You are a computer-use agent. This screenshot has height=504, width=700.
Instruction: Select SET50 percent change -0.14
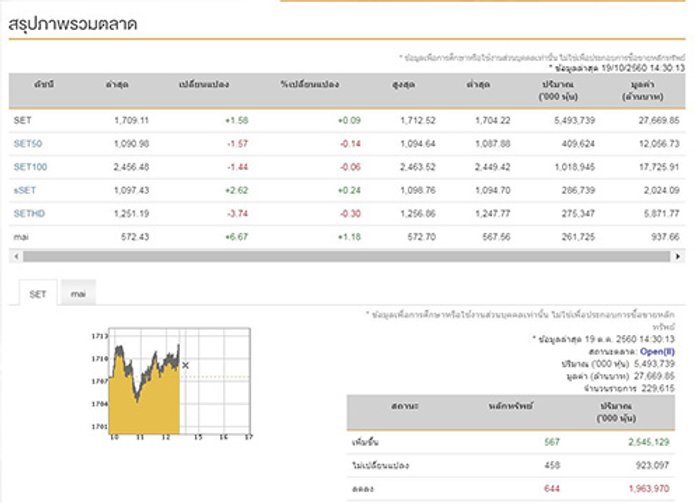pos(350,144)
